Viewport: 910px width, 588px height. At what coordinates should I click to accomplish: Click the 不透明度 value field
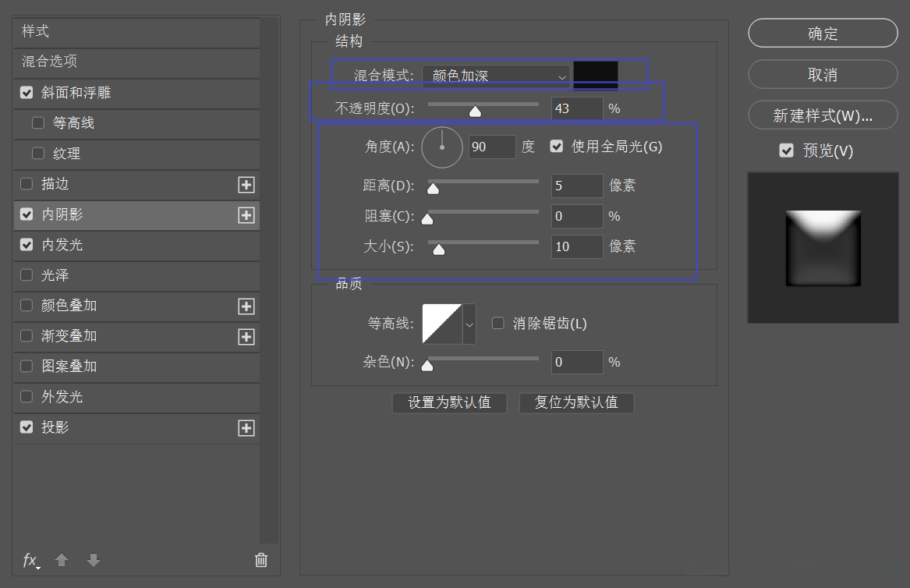click(x=576, y=108)
